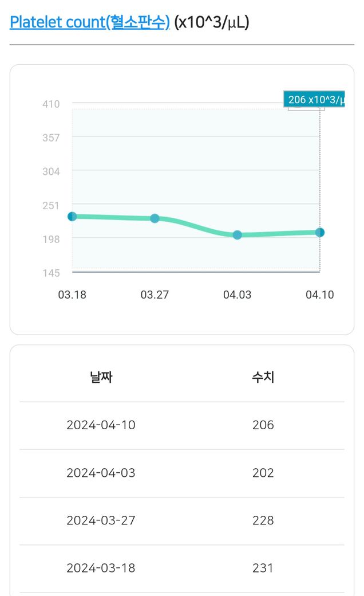Click the 04.10 x-axis date label
The width and height of the screenshot is (364, 596).
(319, 295)
